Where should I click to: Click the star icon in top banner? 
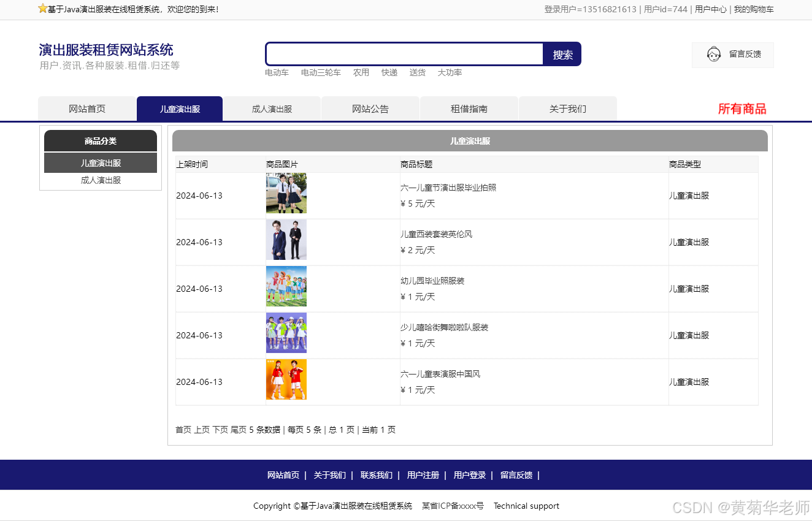tap(42, 9)
